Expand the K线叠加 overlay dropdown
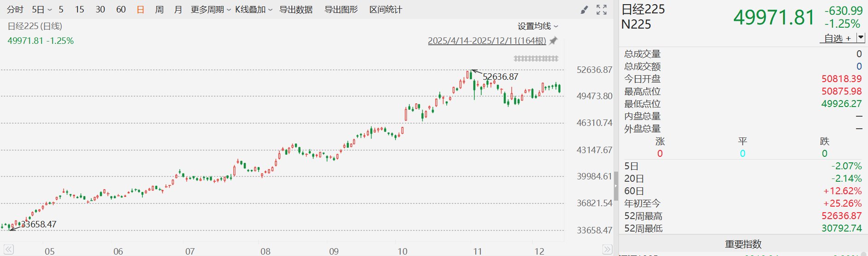The image size is (868, 256). point(254,10)
